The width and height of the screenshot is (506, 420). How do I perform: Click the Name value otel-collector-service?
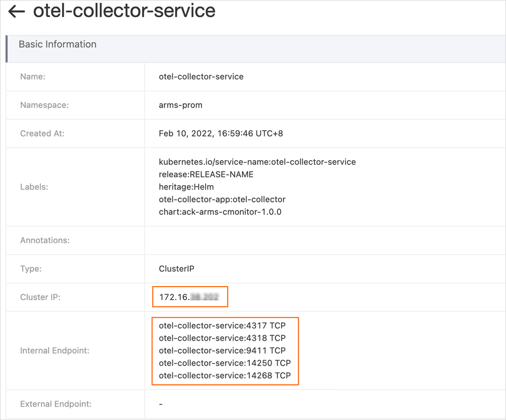point(201,77)
